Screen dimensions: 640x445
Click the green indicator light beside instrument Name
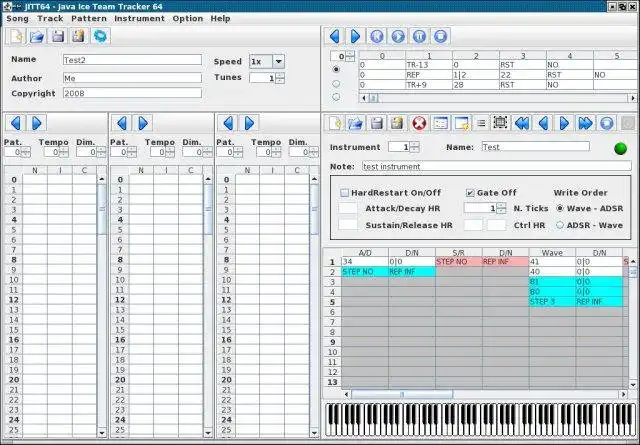[620, 149]
